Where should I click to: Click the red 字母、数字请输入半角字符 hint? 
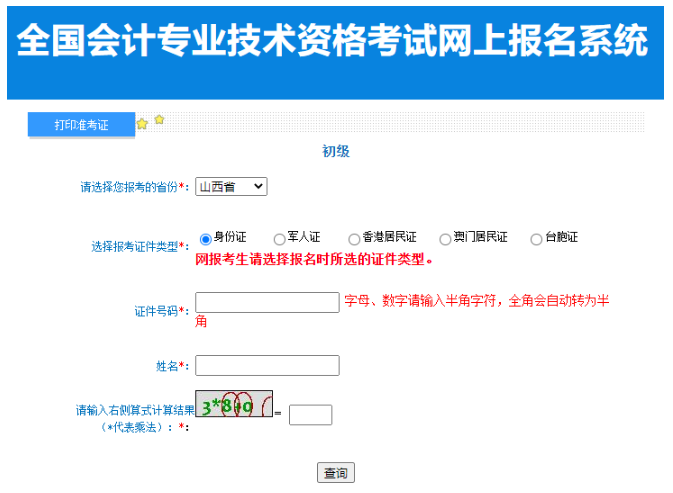coord(402,309)
